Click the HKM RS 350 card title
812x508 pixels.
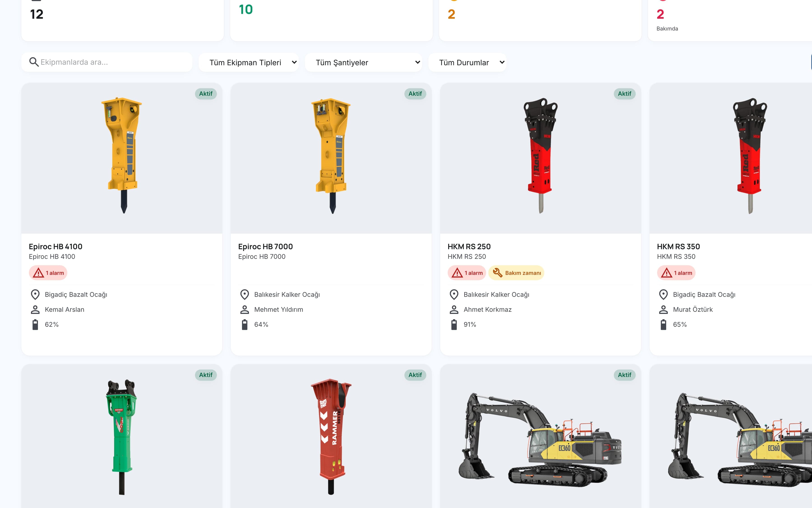click(x=678, y=247)
